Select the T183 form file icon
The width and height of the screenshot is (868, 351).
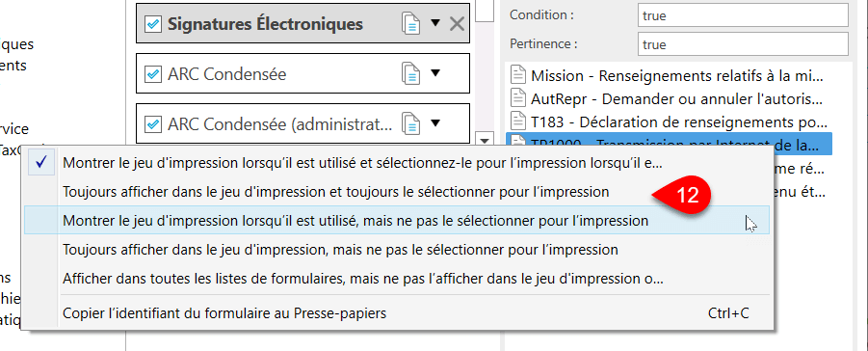tap(518, 121)
